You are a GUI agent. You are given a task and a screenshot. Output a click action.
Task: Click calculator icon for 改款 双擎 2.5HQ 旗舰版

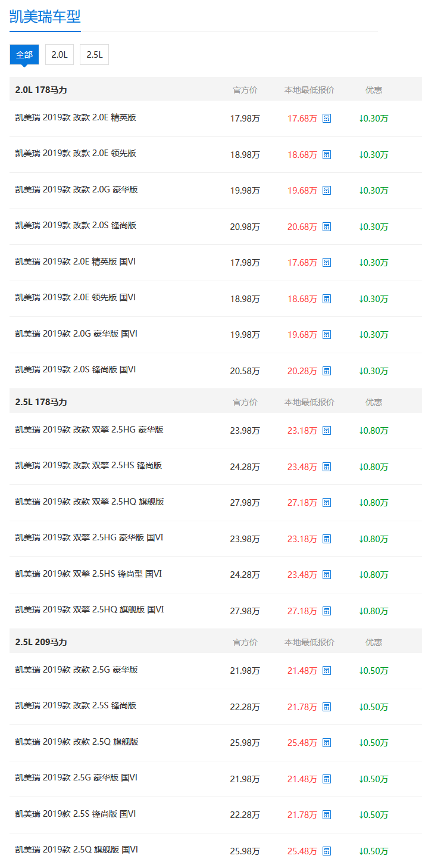327,503
